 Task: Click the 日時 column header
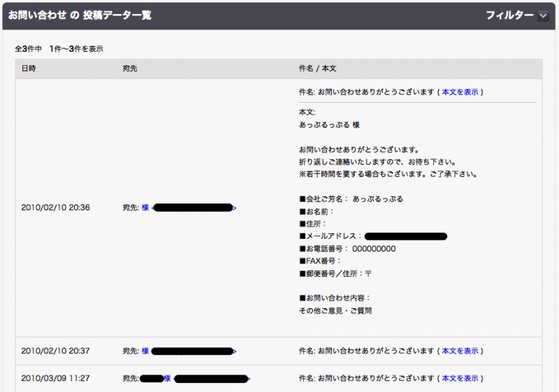(x=29, y=68)
